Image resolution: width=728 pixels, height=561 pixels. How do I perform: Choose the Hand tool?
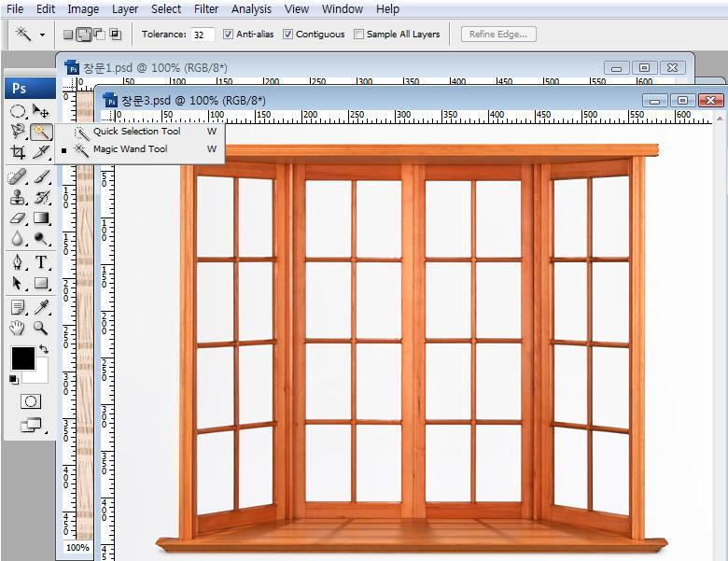click(18, 328)
